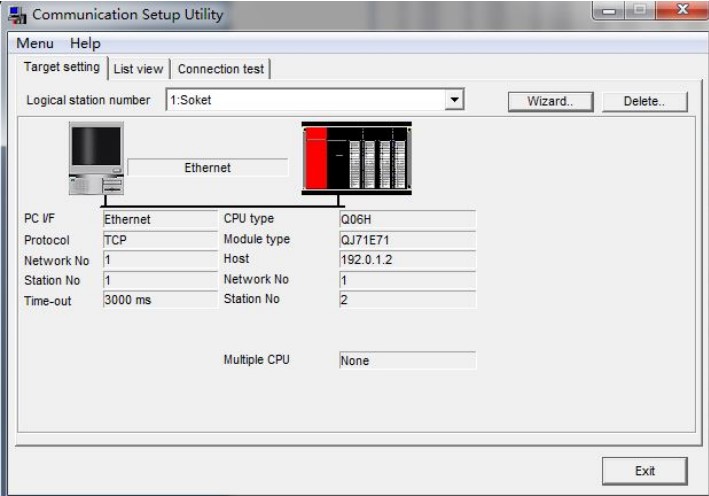Click the CPU type field Q06H
Viewport: 709px width, 496px height.
click(x=407, y=219)
